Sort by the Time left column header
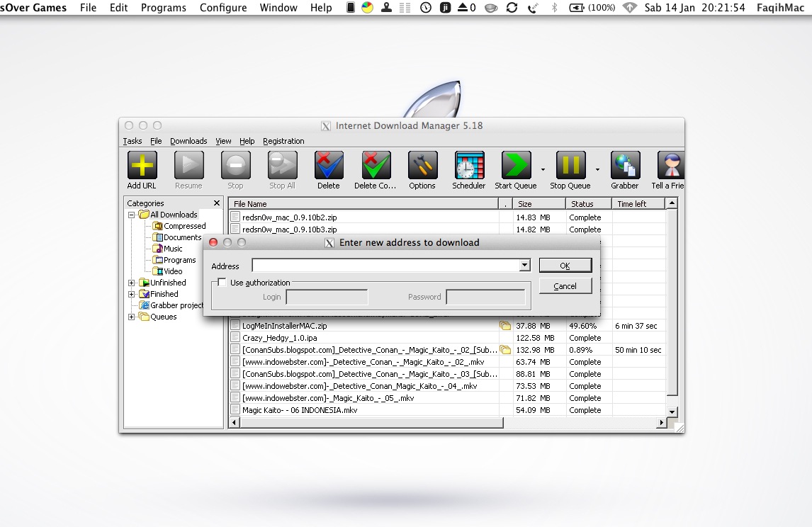812x527 pixels. pyautogui.click(x=638, y=204)
